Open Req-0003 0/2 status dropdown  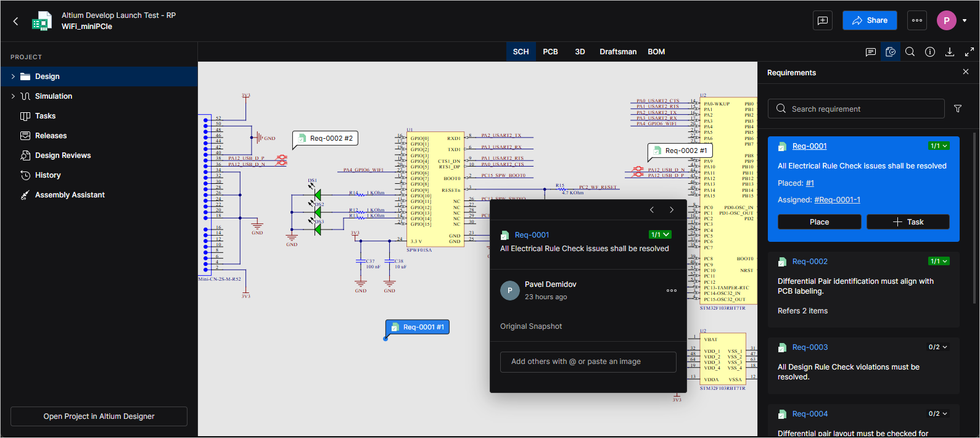point(937,347)
